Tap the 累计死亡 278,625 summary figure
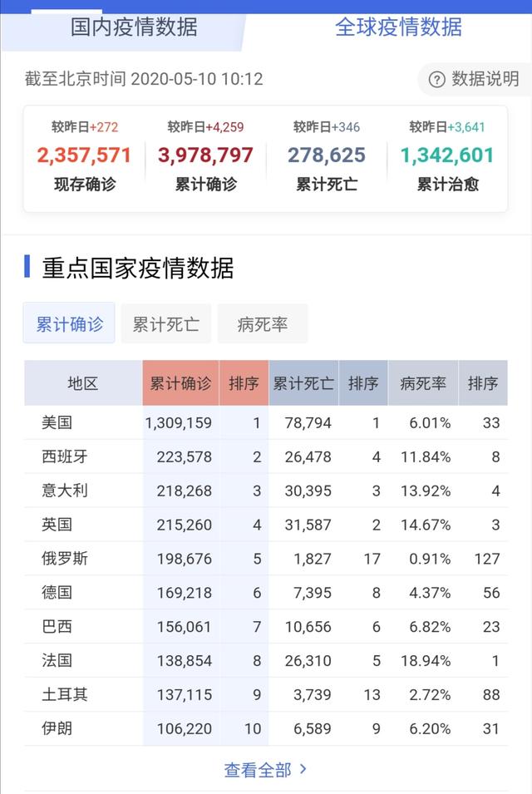Viewport: 532px width, 794px height. [327, 155]
